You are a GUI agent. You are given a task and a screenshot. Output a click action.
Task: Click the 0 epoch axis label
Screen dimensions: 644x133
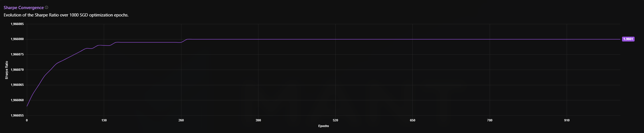pyautogui.click(x=27, y=120)
